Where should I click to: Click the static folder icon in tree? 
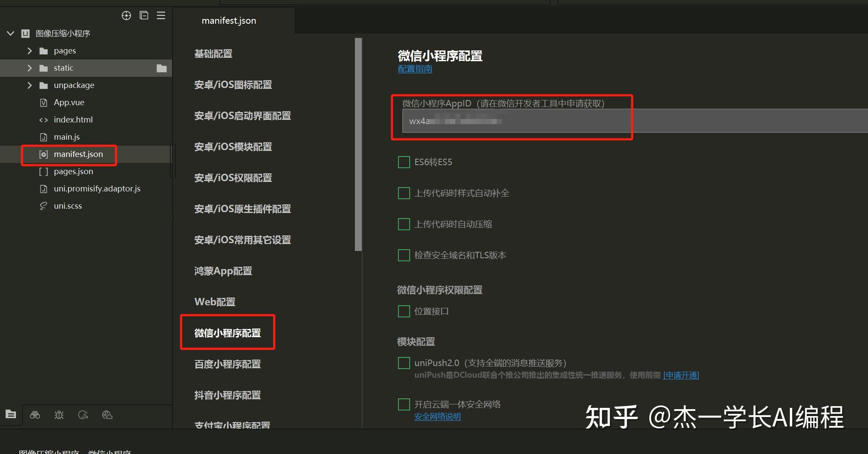tap(44, 68)
